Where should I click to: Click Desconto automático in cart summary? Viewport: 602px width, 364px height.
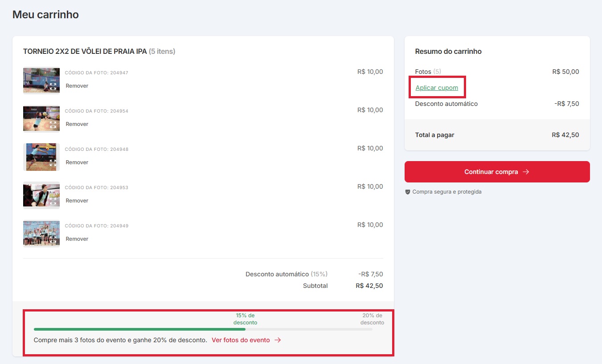(446, 104)
